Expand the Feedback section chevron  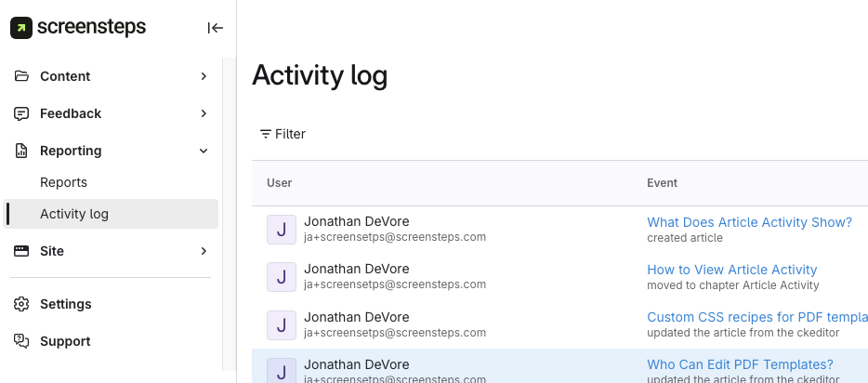pos(204,113)
